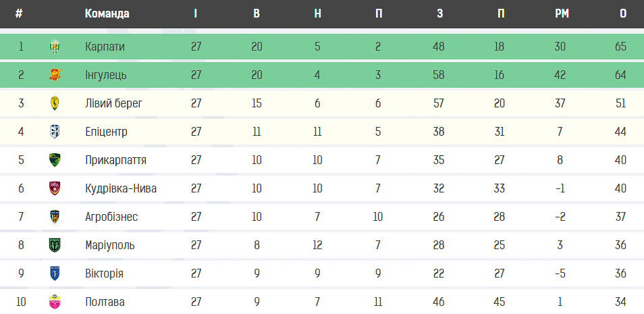Click the РМ column header
Screen dimensions: 644x314
click(x=562, y=14)
